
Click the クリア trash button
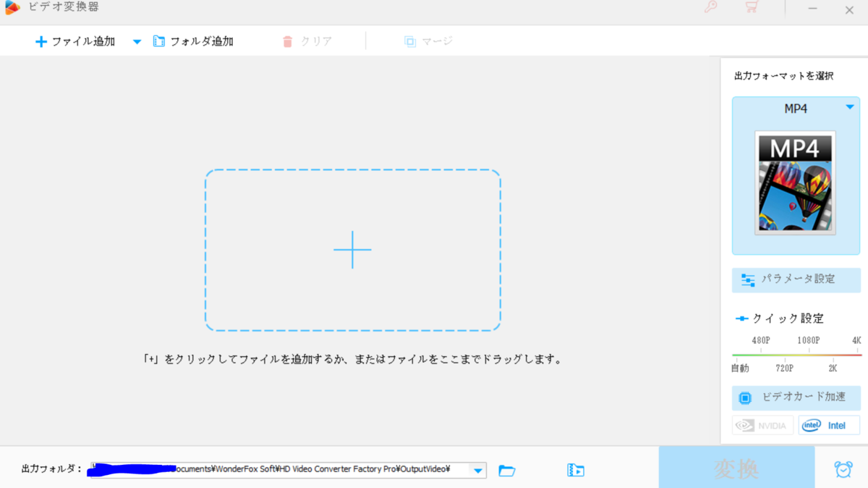point(307,41)
